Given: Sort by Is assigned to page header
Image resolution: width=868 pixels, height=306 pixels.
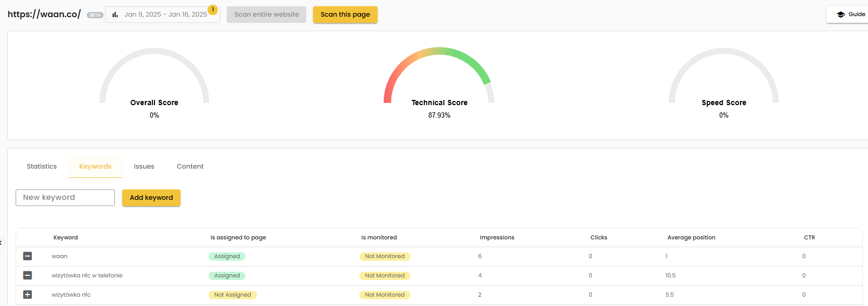Looking at the screenshot, I should pyautogui.click(x=238, y=237).
